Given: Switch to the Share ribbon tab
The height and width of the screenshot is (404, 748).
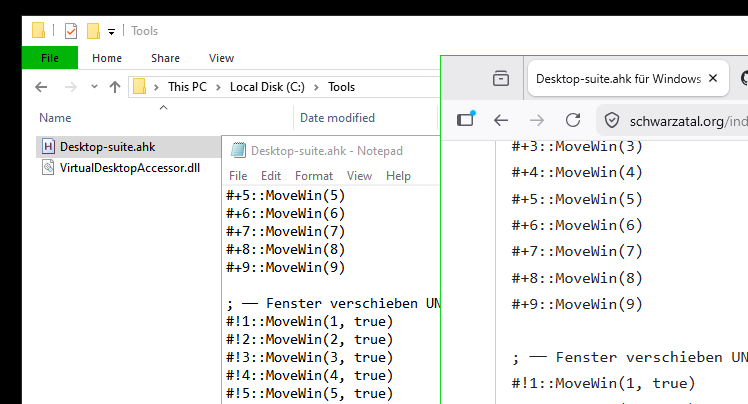Looking at the screenshot, I should coord(165,58).
